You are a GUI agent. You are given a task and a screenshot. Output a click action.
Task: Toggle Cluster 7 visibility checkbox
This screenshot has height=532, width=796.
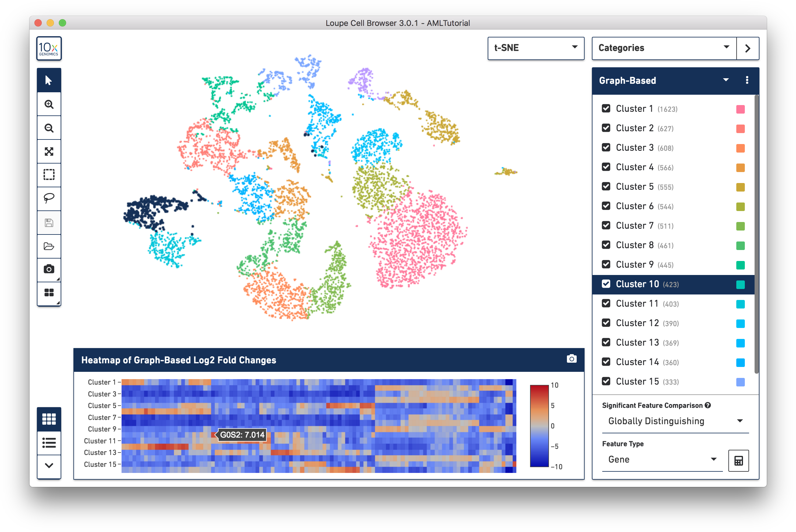tap(606, 226)
